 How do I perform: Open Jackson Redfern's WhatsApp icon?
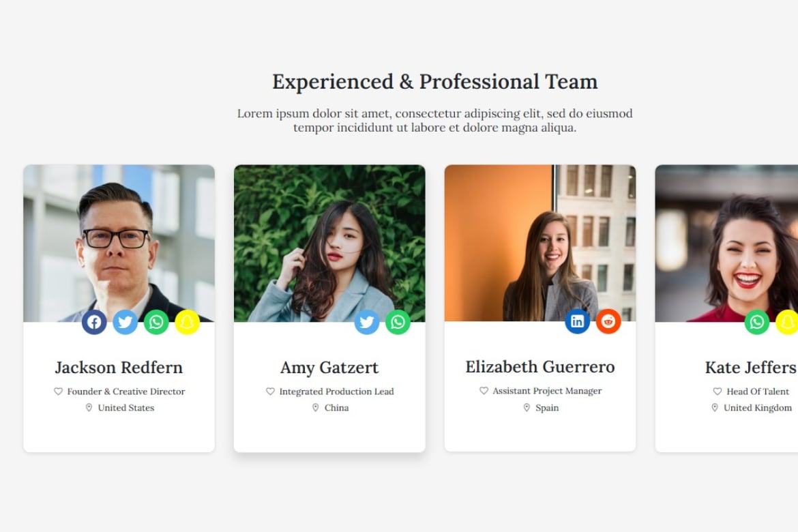pyautogui.click(x=156, y=322)
